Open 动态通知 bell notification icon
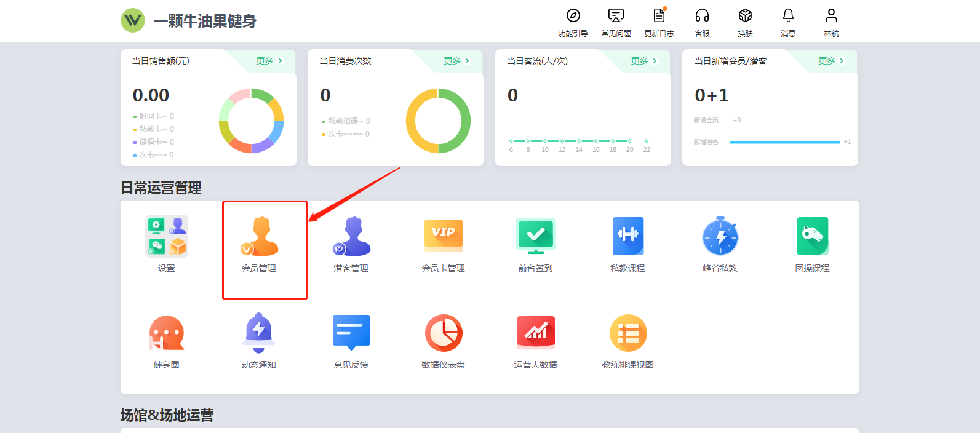980x433 pixels. tap(259, 333)
